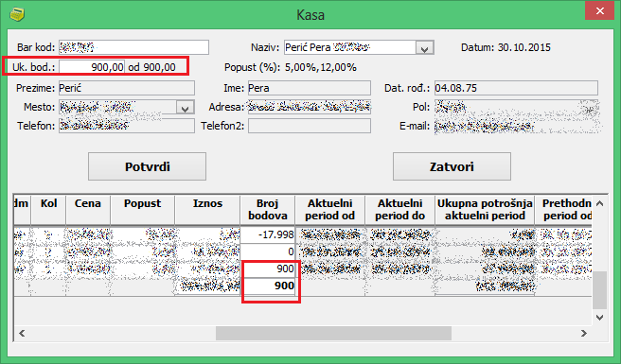Click the Uk. bod. field with 900,00
Viewport: 621px width, 364px height.
click(x=92, y=67)
